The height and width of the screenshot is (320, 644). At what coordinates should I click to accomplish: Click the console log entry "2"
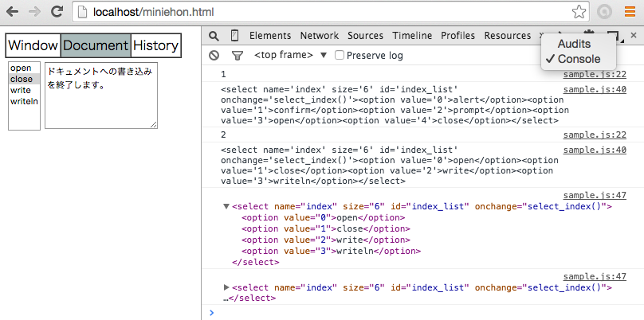pos(223,135)
